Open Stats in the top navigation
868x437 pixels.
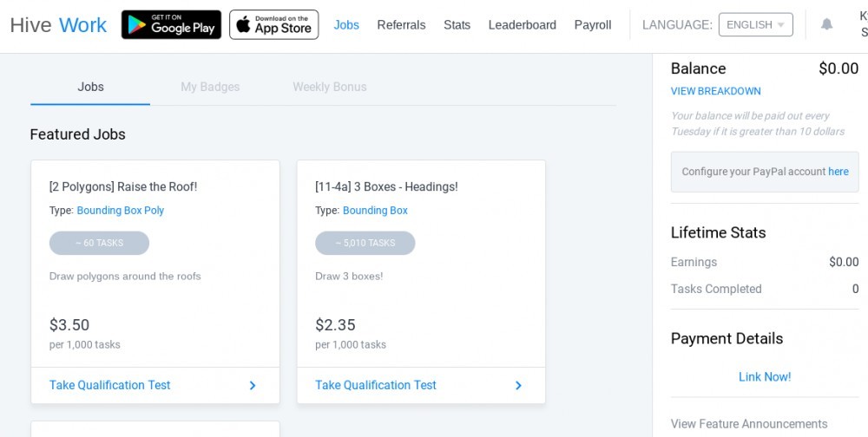(457, 25)
